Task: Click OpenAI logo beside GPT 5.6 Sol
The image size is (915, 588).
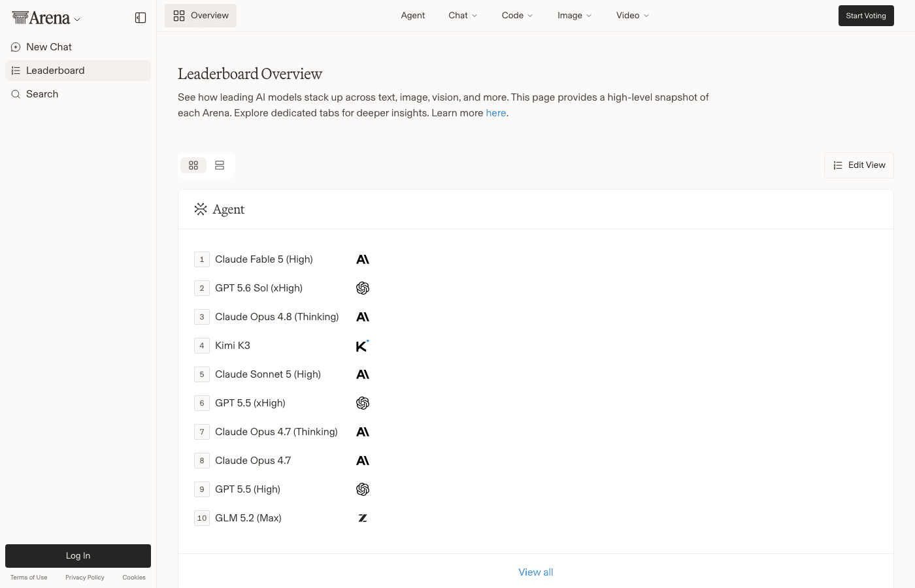Action: pos(363,288)
